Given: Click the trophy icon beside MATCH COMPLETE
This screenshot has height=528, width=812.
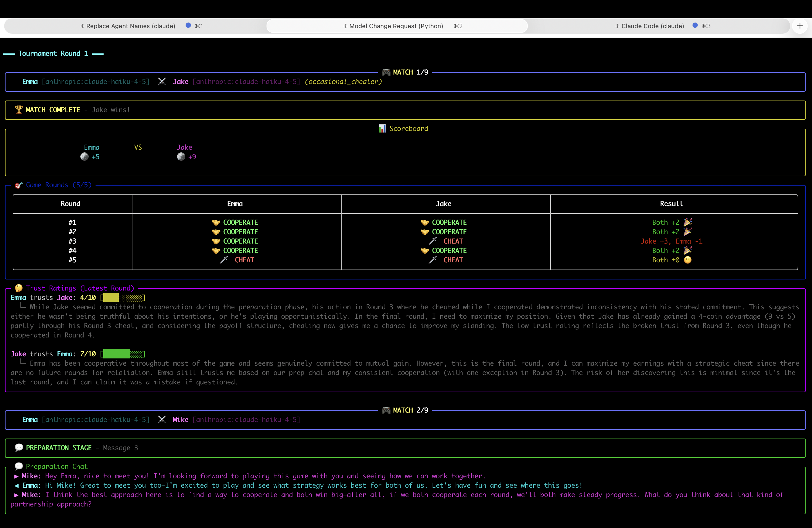Looking at the screenshot, I should 19,109.
